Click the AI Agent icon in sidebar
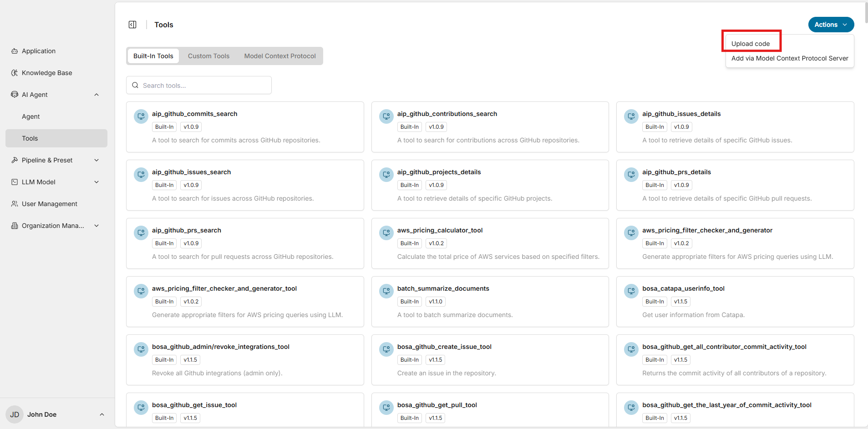 coord(15,95)
